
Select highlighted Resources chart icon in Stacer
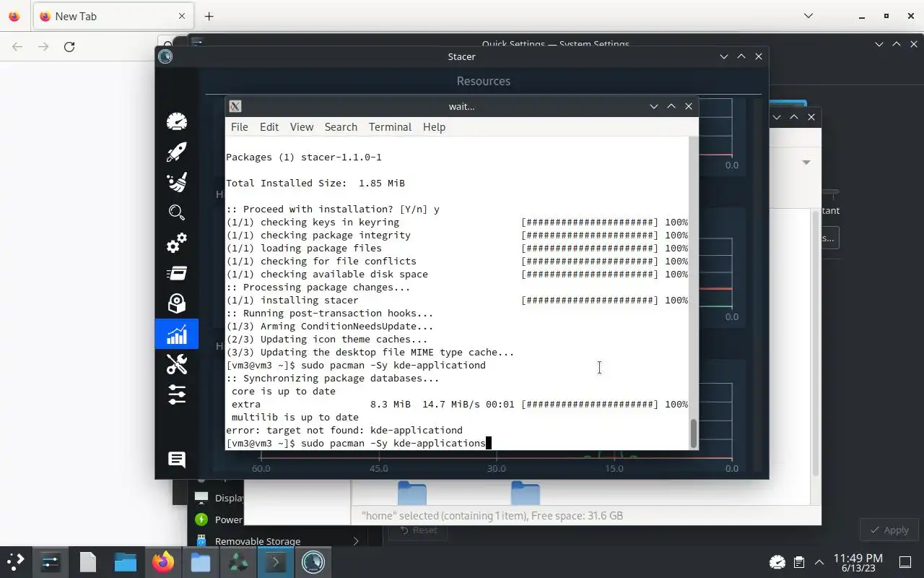177,334
